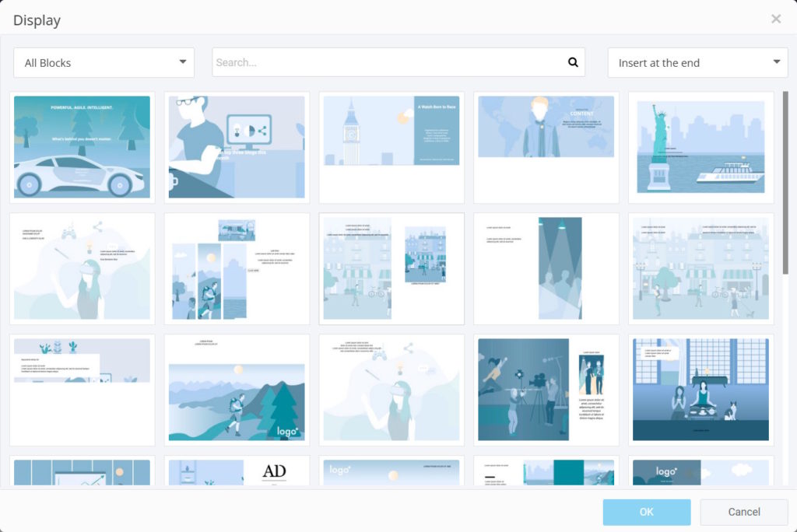
Task: Select the Big Ben clock tower block
Action: coord(391,147)
